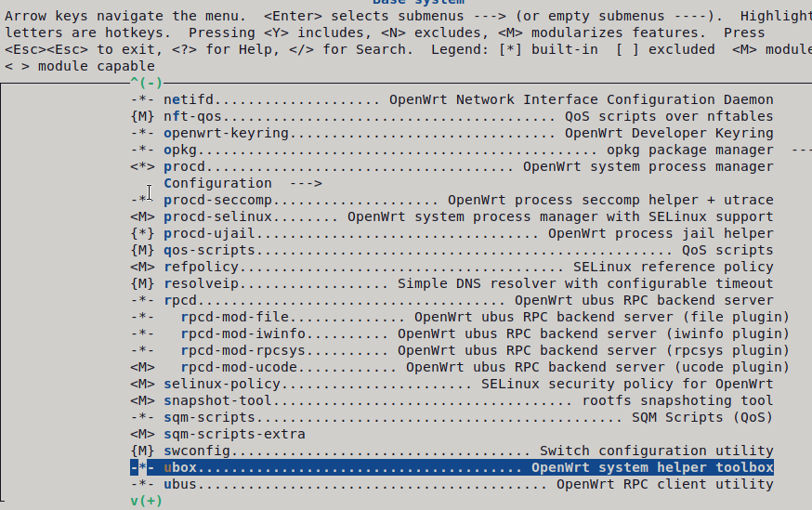812x510 pixels.
Task: Select the selinux-policy entry name
Action: tap(222, 385)
